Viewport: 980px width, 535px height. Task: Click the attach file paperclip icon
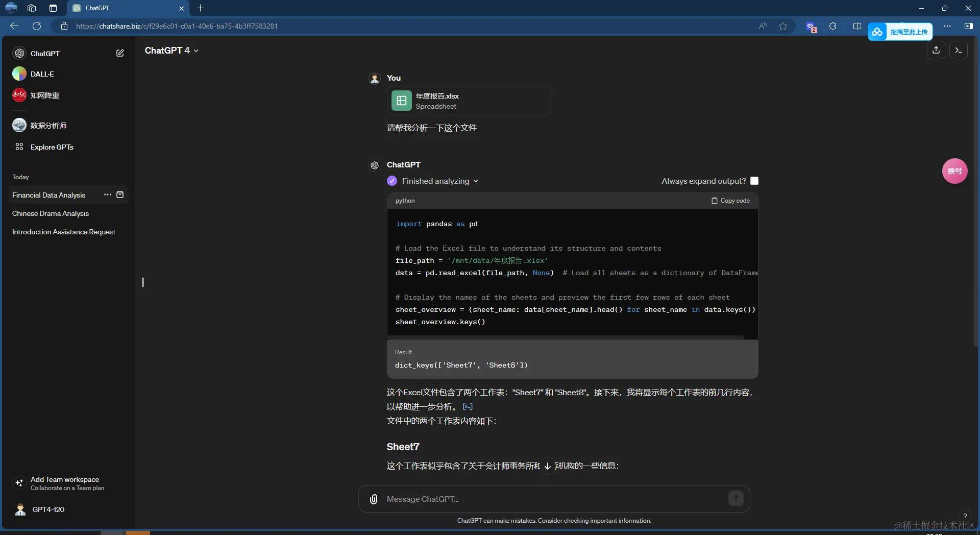click(x=374, y=499)
